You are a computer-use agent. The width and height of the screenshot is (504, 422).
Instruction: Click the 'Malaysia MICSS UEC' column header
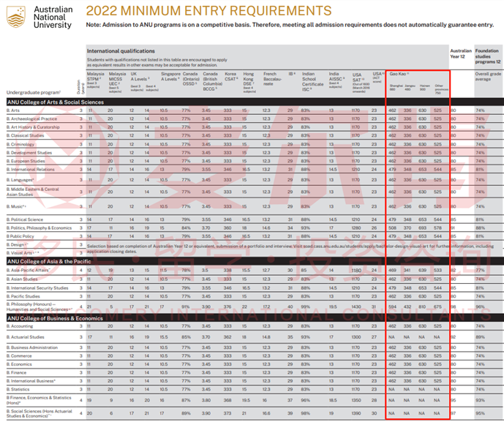117,82
